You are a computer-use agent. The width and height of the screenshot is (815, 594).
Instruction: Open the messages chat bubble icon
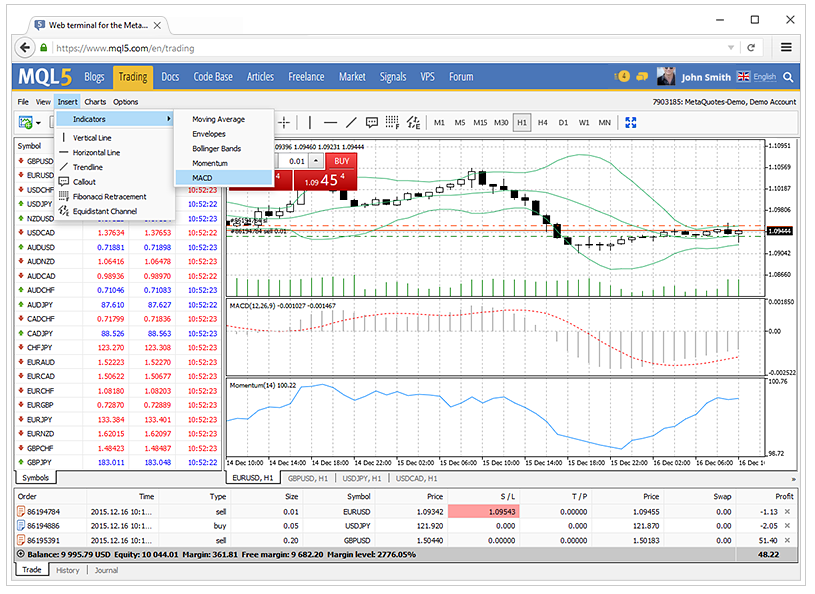[642, 77]
